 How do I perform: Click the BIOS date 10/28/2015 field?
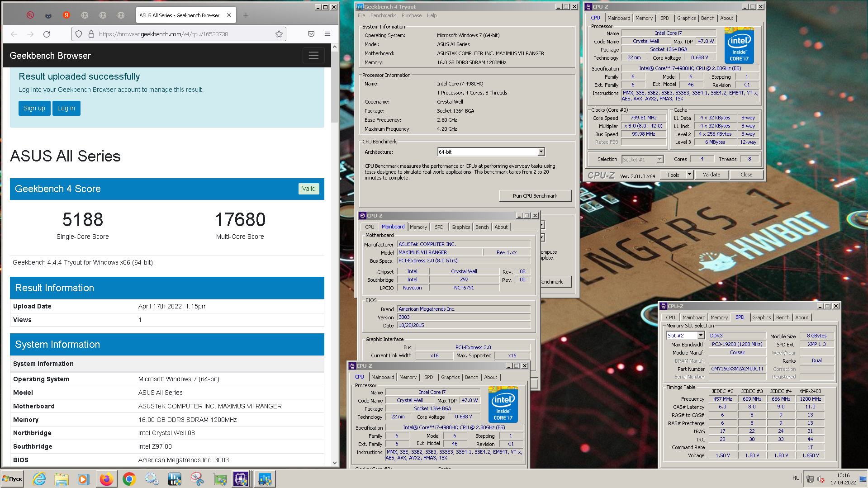[x=464, y=325]
